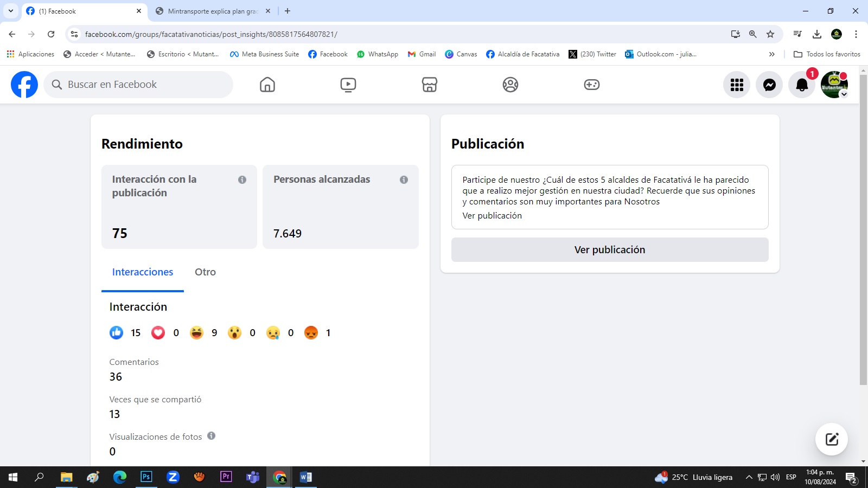
Task: Show info for Personas alcanzadas
Action: pos(404,179)
